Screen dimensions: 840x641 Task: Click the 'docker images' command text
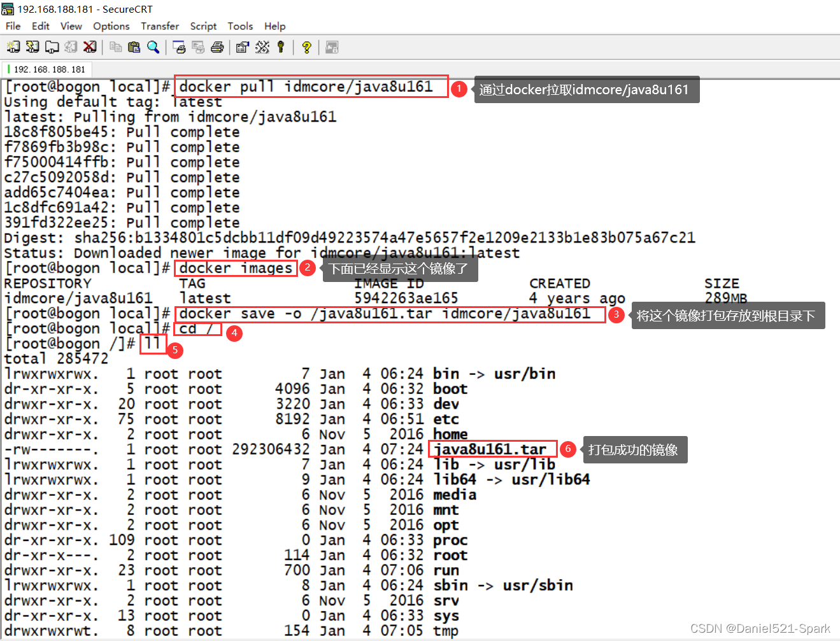pyautogui.click(x=236, y=268)
